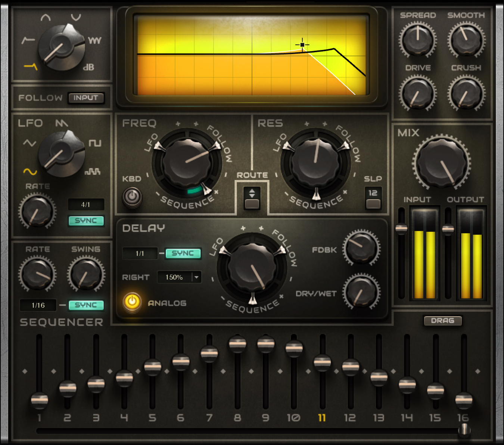Choose the sine LFO waveform icon
This screenshot has width=504, height=445.
tap(30, 171)
